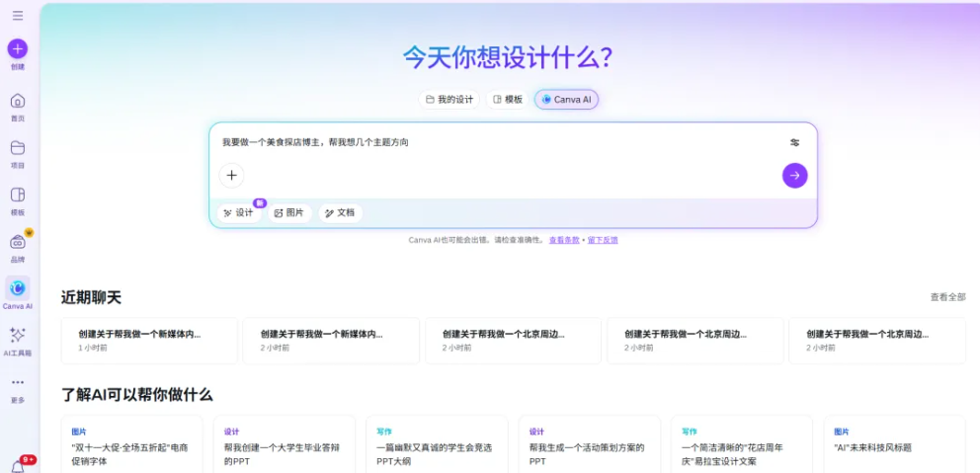The width and height of the screenshot is (980, 473).
Task: Open AI工具箱 in the sidebar
Action: point(18,341)
